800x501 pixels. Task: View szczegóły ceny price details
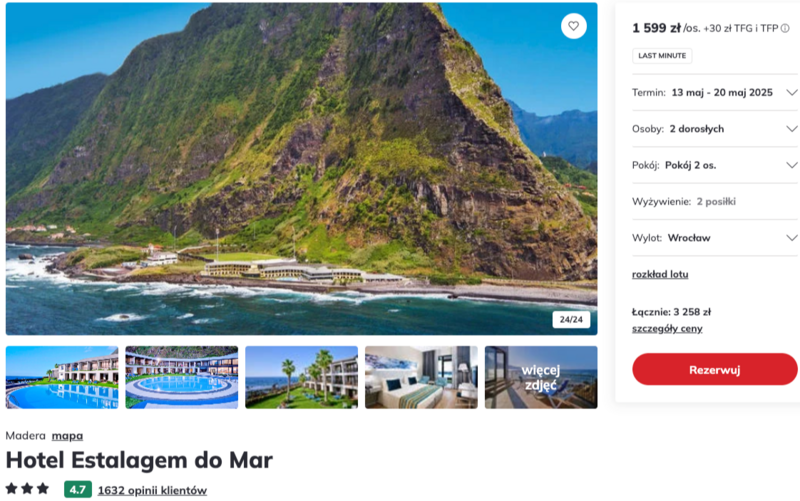click(667, 329)
